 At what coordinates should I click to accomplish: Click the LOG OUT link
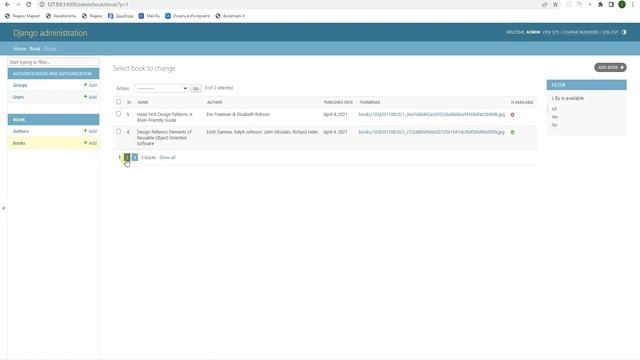coord(610,32)
